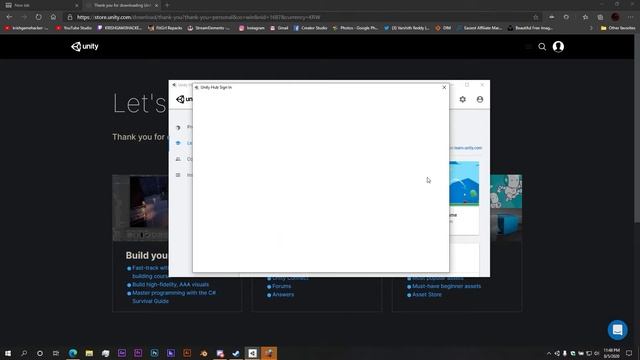
Task: Open Other favorites folder
Action: click(618, 28)
